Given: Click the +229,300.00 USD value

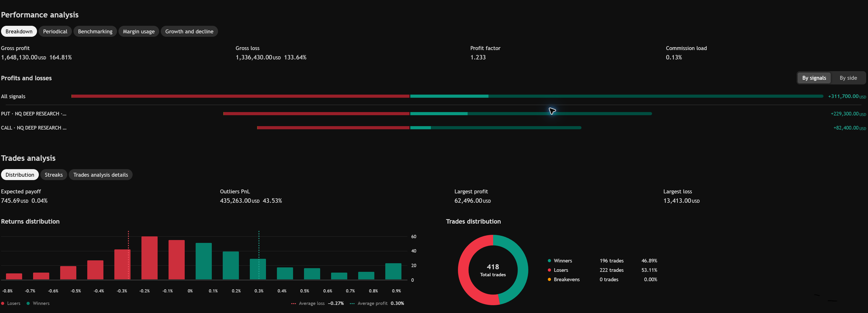Looking at the screenshot, I should (x=848, y=114).
